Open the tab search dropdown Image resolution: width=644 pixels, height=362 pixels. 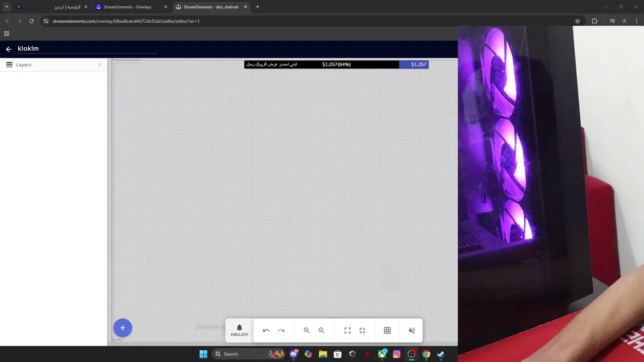tap(7, 7)
